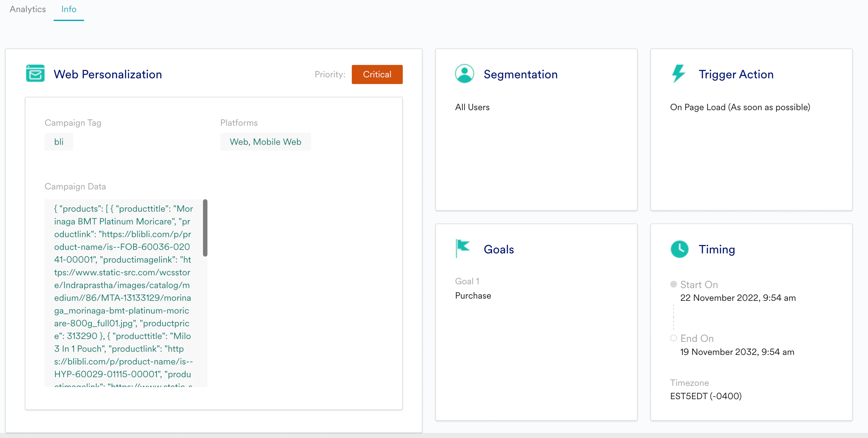Click the All Users segment text
The height and width of the screenshot is (438, 868).
coord(472,107)
